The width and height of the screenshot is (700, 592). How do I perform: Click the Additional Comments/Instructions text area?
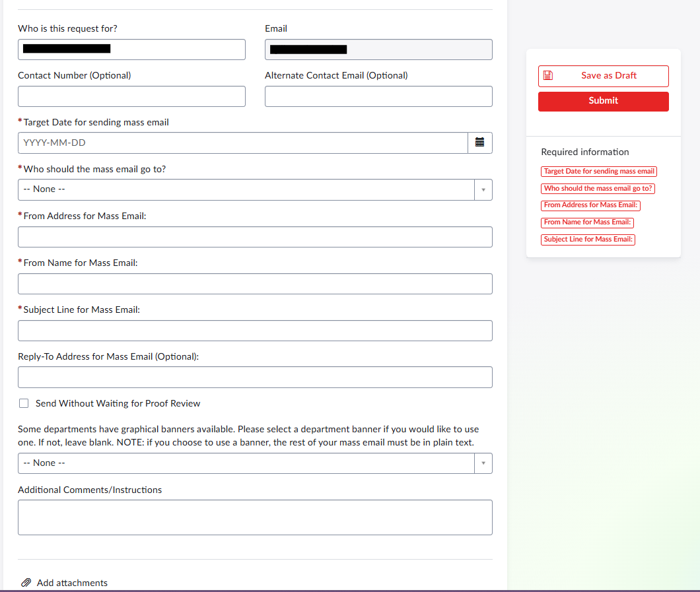coord(255,517)
